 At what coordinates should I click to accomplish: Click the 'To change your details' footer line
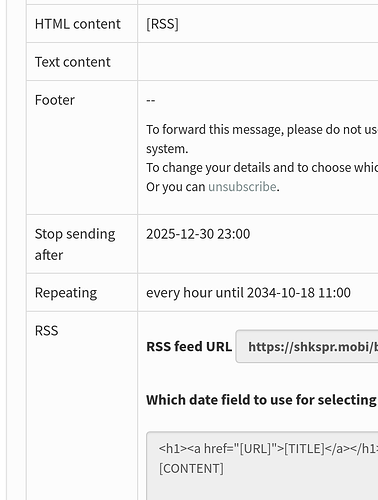[x=262, y=168]
